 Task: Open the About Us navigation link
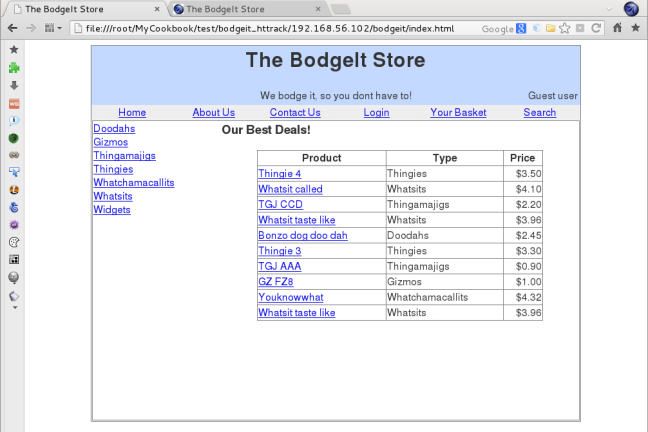(213, 112)
